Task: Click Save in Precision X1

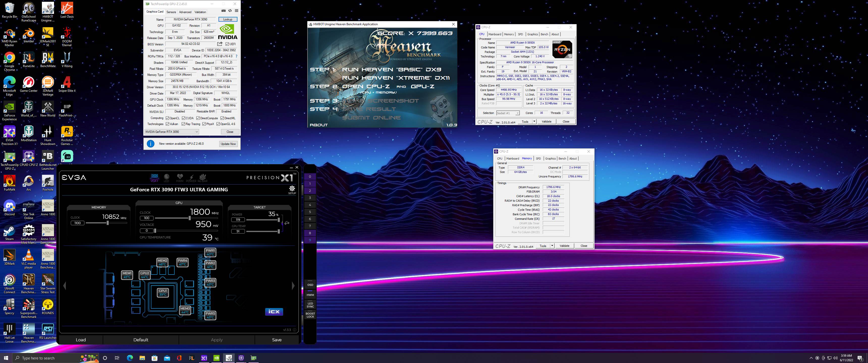Action: tap(277, 340)
